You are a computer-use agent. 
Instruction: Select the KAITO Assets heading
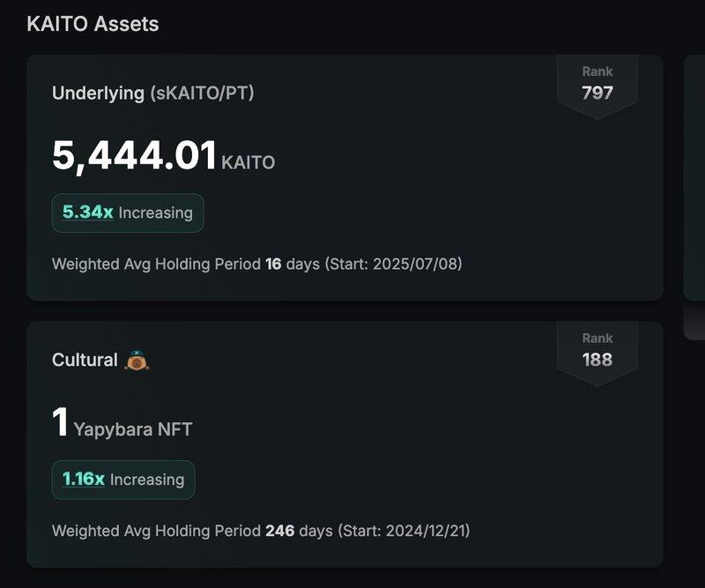(93, 24)
